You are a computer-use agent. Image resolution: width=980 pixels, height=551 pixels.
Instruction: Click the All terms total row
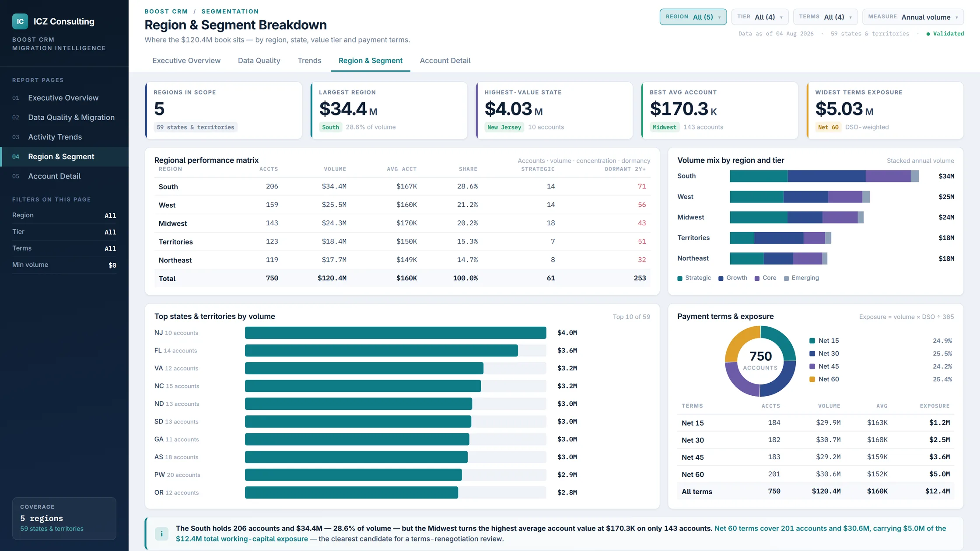(815, 492)
